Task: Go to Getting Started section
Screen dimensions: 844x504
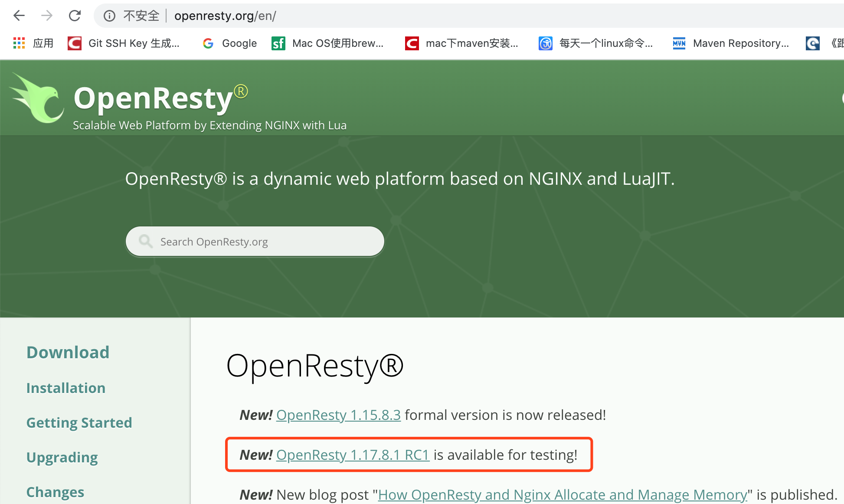Action: tap(79, 422)
